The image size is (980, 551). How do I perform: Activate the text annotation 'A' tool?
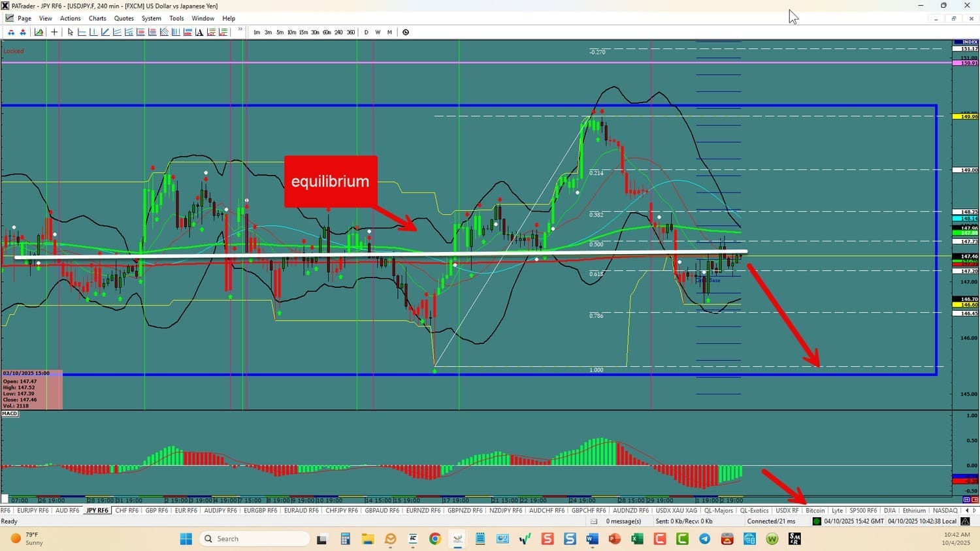coord(199,32)
